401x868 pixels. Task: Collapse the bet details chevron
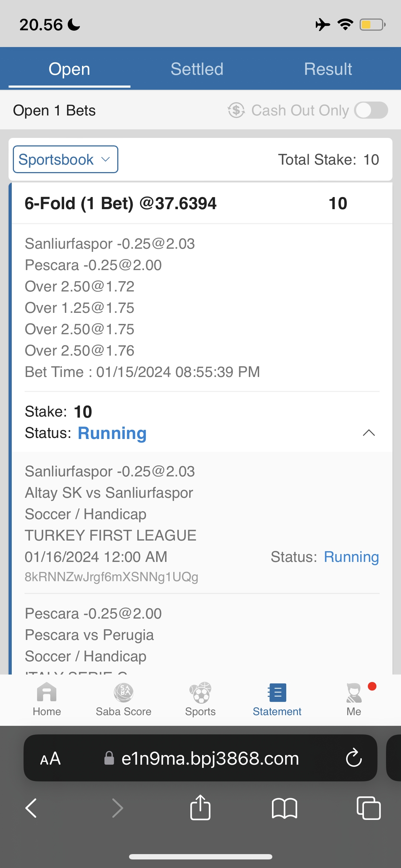click(x=369, y=433)
